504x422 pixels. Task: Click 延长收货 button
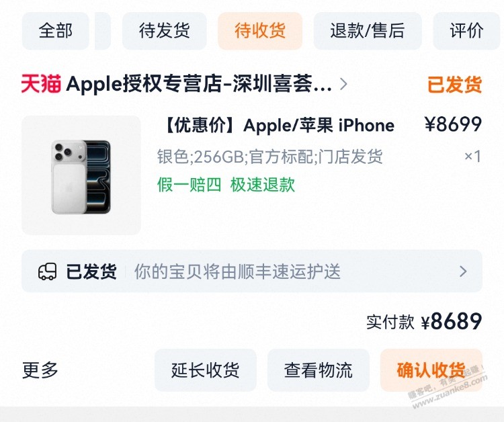(x=206, y=370)
